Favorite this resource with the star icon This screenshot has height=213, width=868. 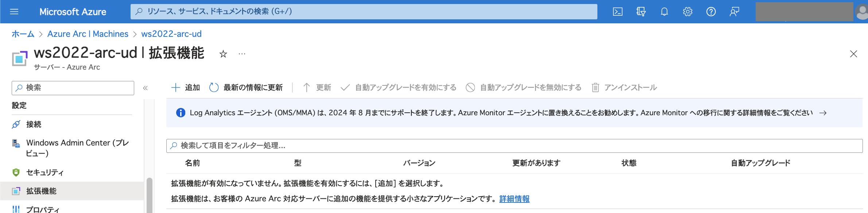pos(223,54)
